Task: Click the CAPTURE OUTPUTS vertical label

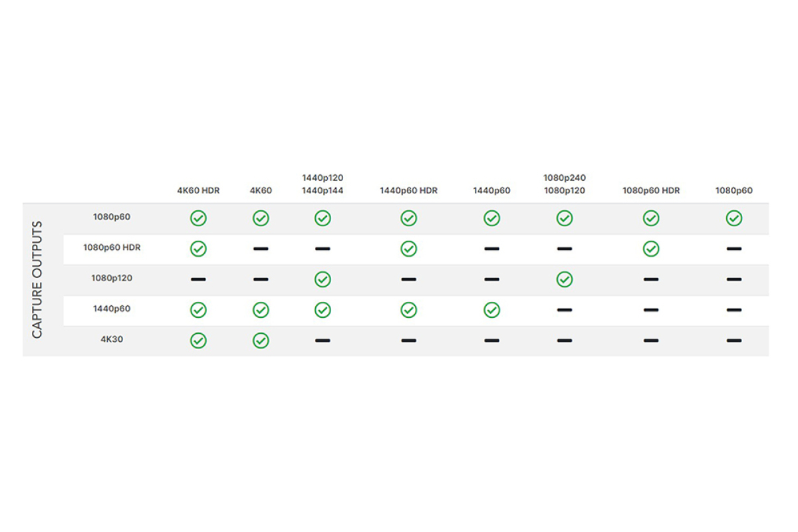Action: click(x=37, y=279)
